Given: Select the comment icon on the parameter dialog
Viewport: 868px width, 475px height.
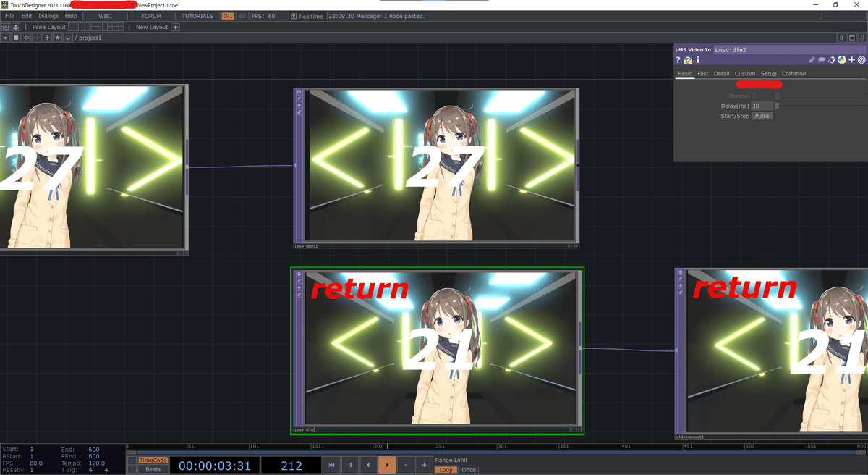Looking at the screenshot, I should pos(821,59).
